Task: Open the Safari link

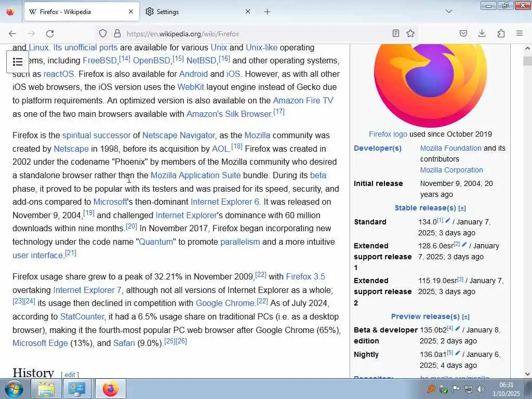Action: click(124, 343)
